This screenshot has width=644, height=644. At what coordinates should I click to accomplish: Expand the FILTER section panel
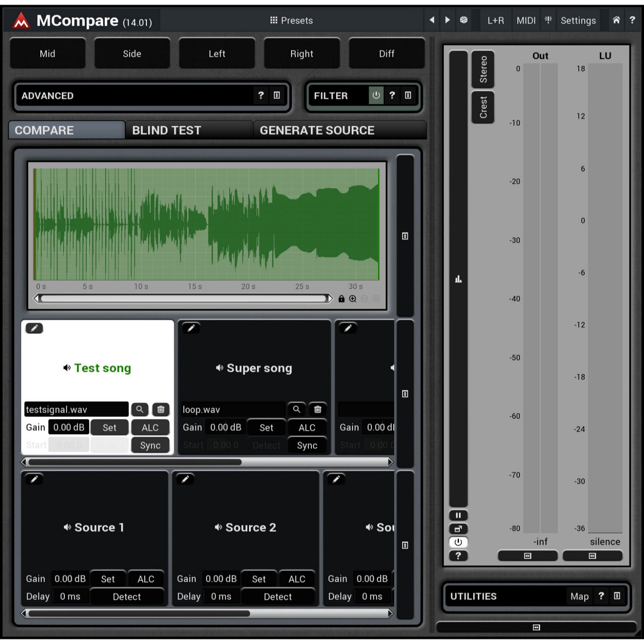click(408, 95)
